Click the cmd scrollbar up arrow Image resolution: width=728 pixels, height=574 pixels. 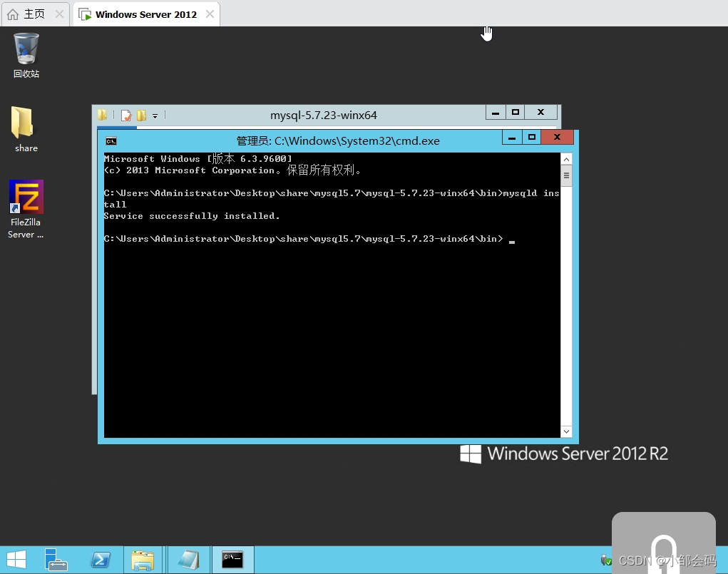point(566,159)
